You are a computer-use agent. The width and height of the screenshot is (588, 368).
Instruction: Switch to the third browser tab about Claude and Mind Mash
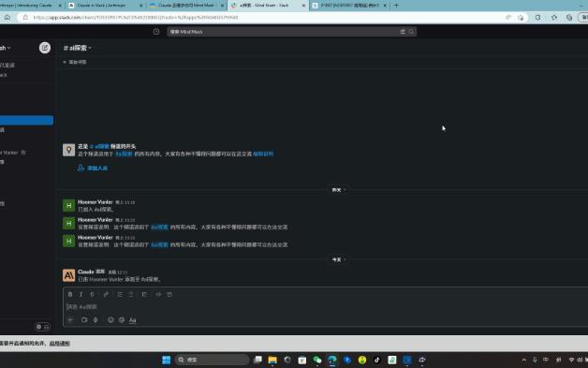(186, 6)
